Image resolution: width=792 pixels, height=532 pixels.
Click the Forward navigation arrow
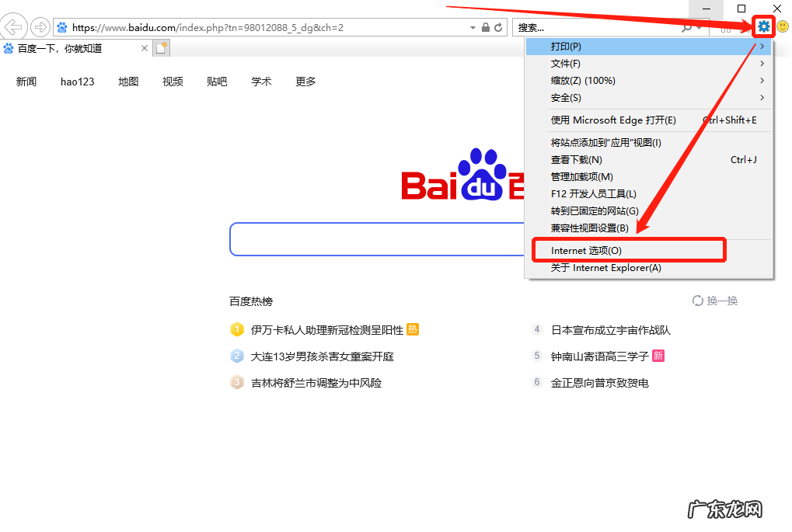click(39, 26)
